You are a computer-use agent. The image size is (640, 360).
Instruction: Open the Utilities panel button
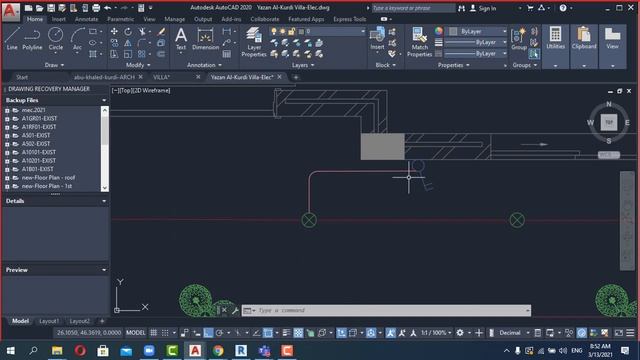556,46
